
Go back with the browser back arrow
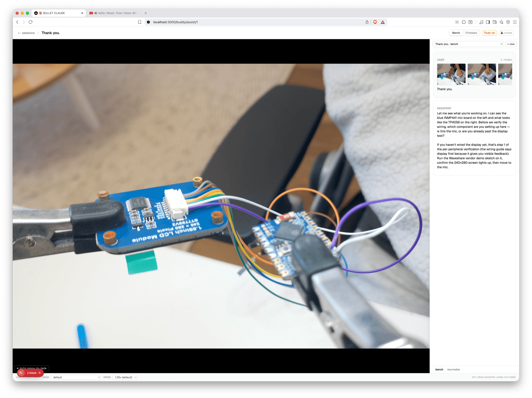[17, 22]
